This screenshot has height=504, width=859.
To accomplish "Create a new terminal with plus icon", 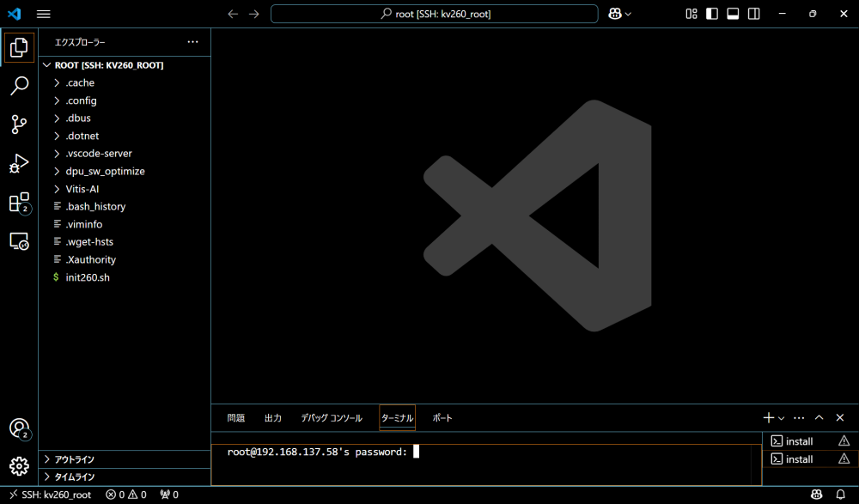I will click(x=769, y=418).
